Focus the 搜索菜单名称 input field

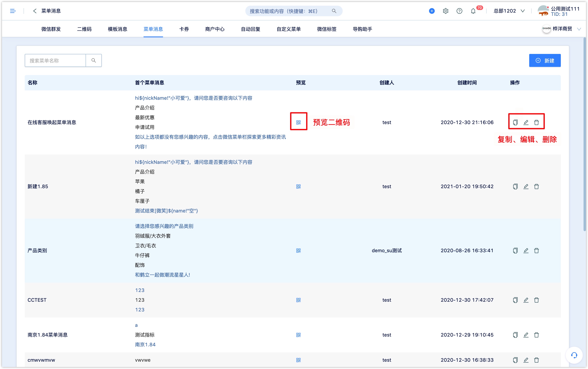pyautogui.click(x=55, y=60)
